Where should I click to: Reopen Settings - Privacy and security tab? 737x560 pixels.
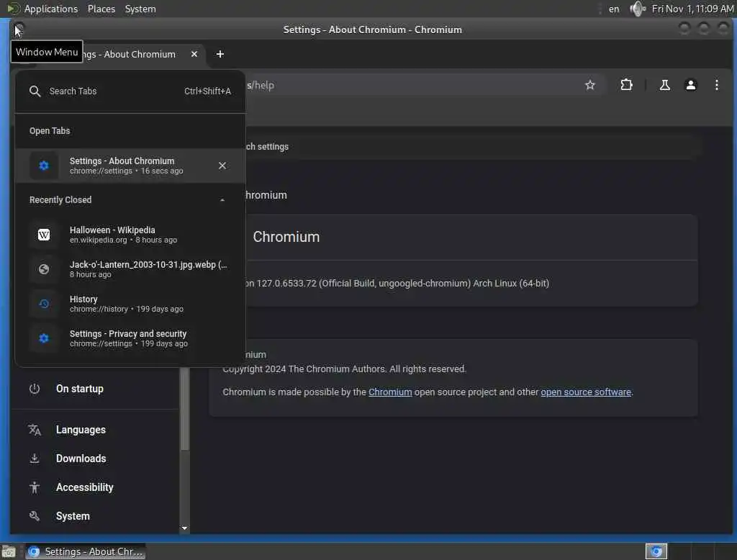tap(130, 338)
